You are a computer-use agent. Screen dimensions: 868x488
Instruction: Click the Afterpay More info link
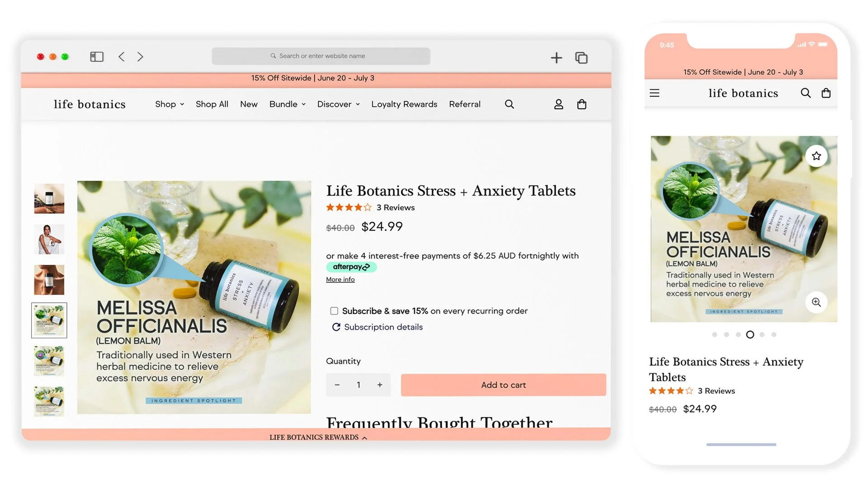[340, 280]
